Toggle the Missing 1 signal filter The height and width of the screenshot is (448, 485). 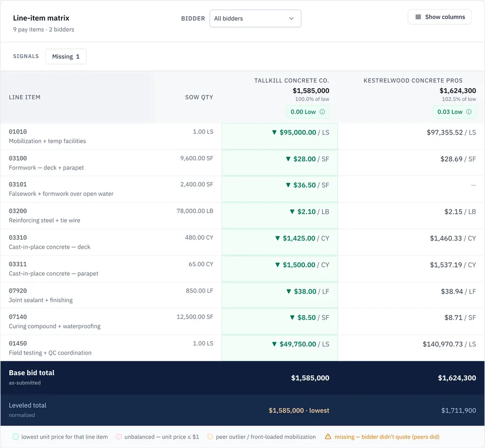click(x=66, y=57)
